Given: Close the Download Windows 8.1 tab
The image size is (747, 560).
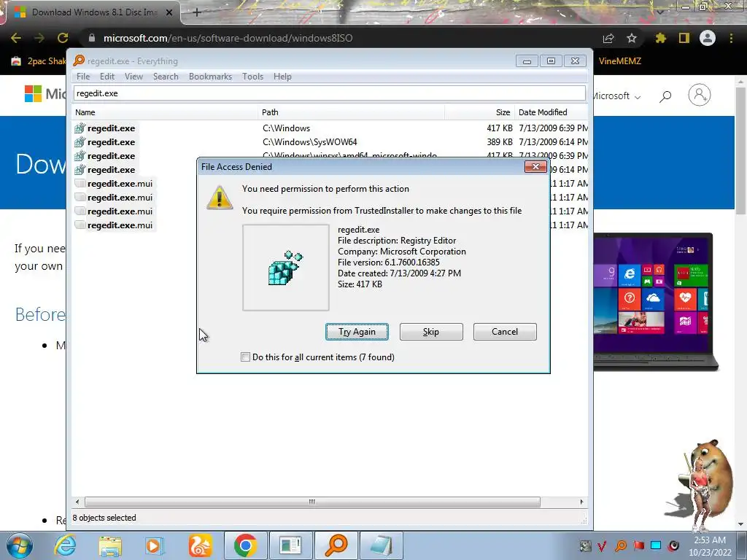Looking at the screenshot, I should pos(169,12).
